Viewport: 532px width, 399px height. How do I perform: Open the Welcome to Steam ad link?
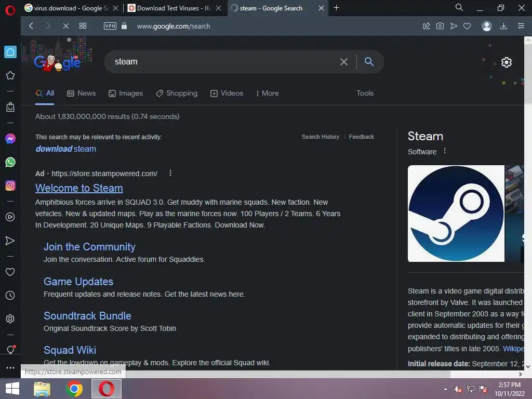pyautogui.click(x=79, y=188)
